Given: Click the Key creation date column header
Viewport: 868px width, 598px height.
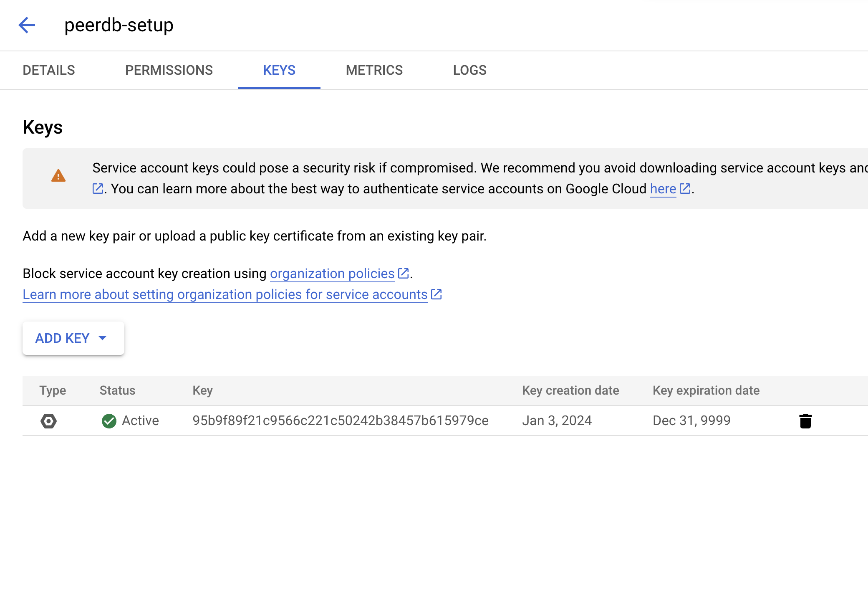Looking at the screenshot, I should (570, 390).
